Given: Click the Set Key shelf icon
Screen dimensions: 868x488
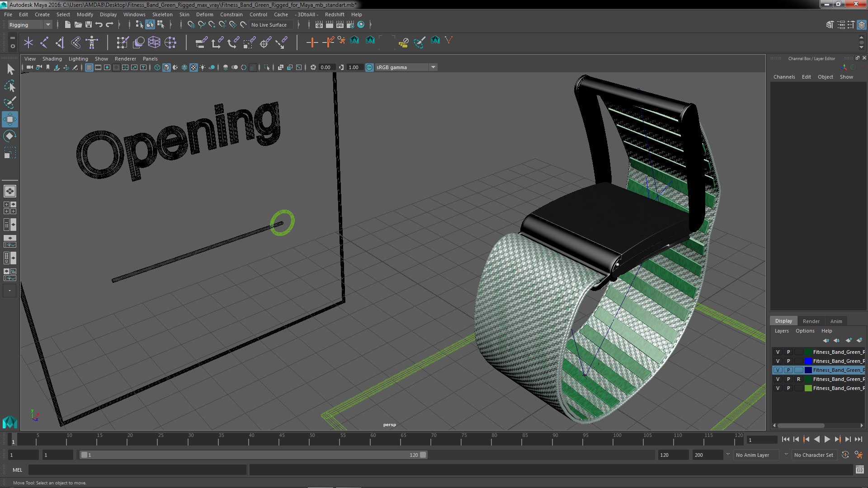Looking at the screenshot, I should coord(311,42).
